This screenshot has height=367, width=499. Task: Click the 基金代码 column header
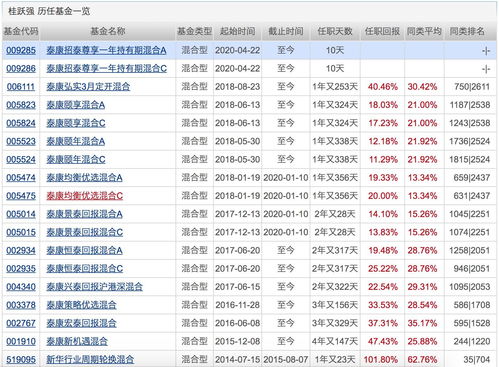pos(21,32)
